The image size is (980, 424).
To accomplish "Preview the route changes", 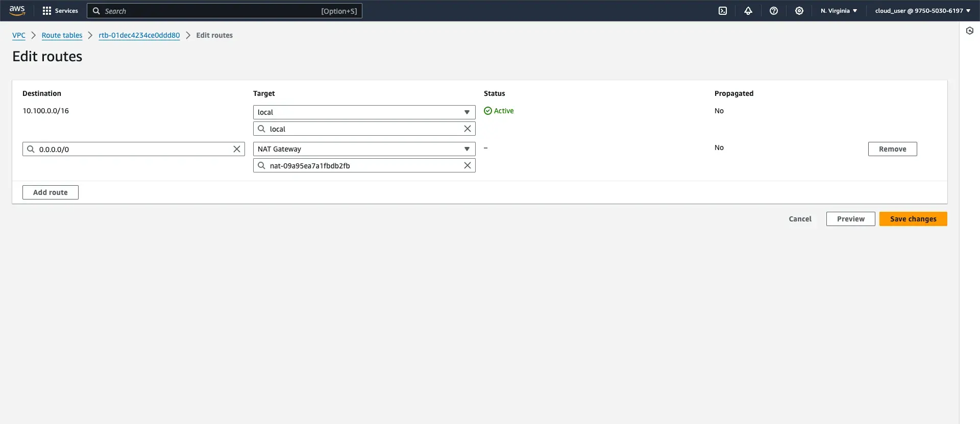I will [x=851, y=219].
